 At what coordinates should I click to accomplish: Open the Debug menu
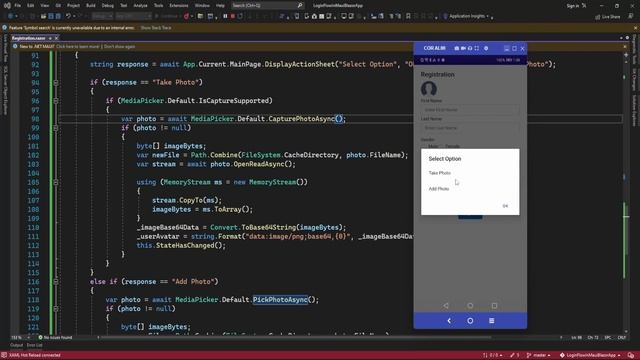pos(108,6)
